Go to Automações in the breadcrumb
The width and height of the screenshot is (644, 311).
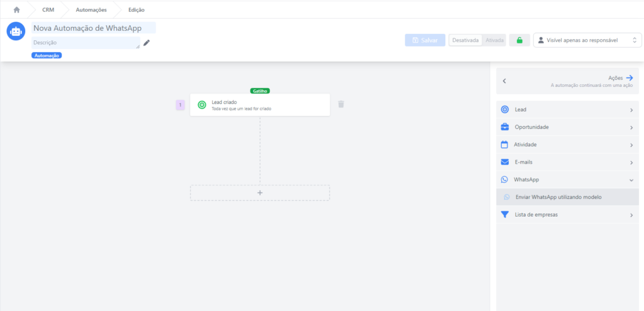point(91,10)
